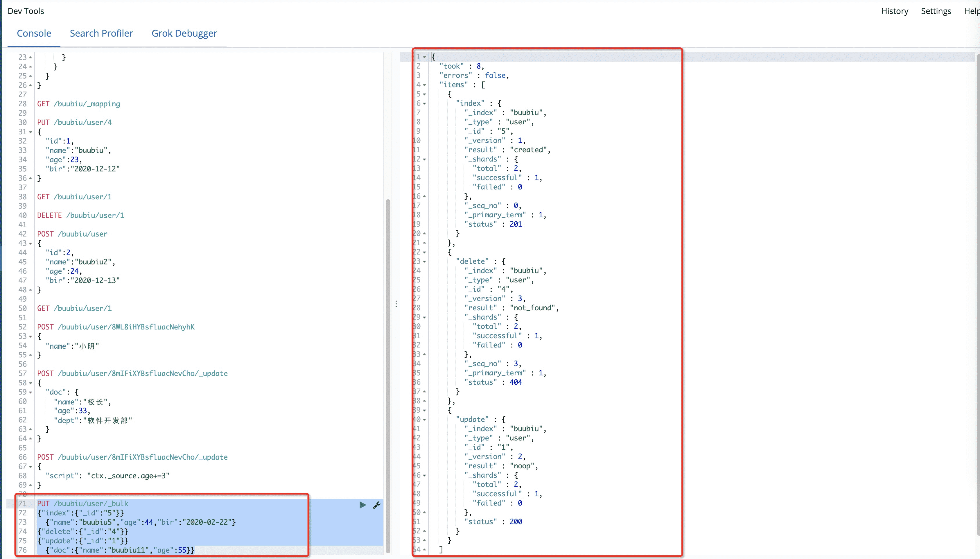Viewport: 980px width, 559px height.
Task: Fold the "index" object in response
Action: 424,104
